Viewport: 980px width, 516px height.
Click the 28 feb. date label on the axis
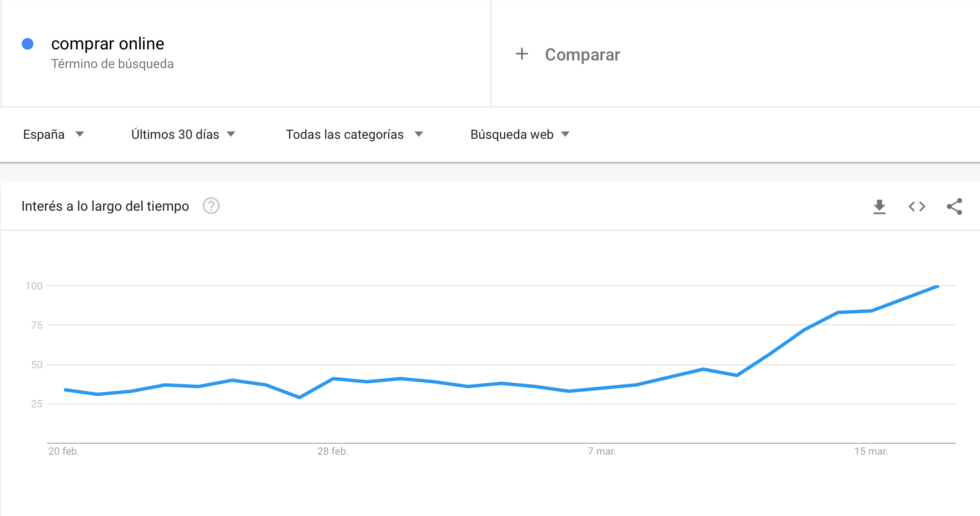point(333,451)
